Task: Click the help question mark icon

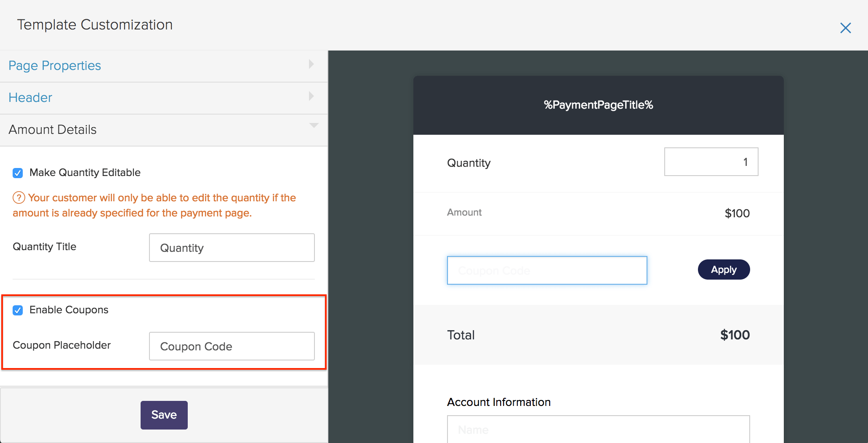Action: [x=19, y=197]
